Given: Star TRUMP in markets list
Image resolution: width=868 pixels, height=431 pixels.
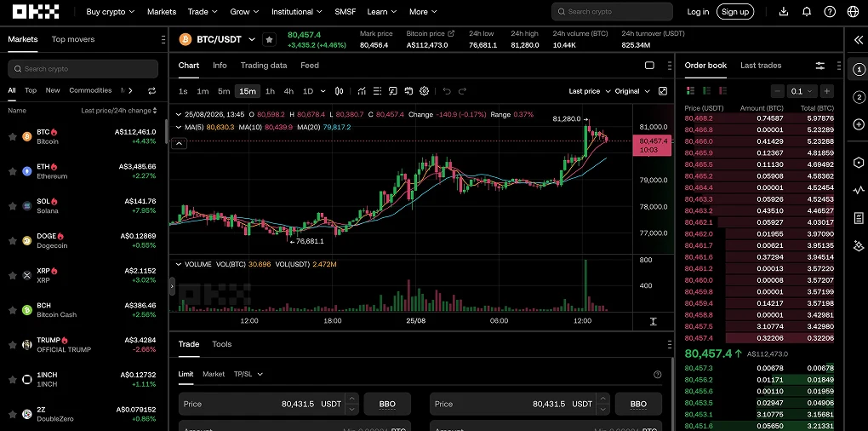Looking at the screenshot, I should coord(12,345).
